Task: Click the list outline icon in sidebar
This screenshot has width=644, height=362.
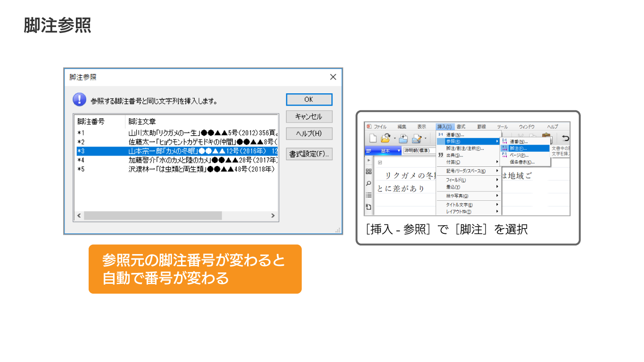Action: coord(369,195)
